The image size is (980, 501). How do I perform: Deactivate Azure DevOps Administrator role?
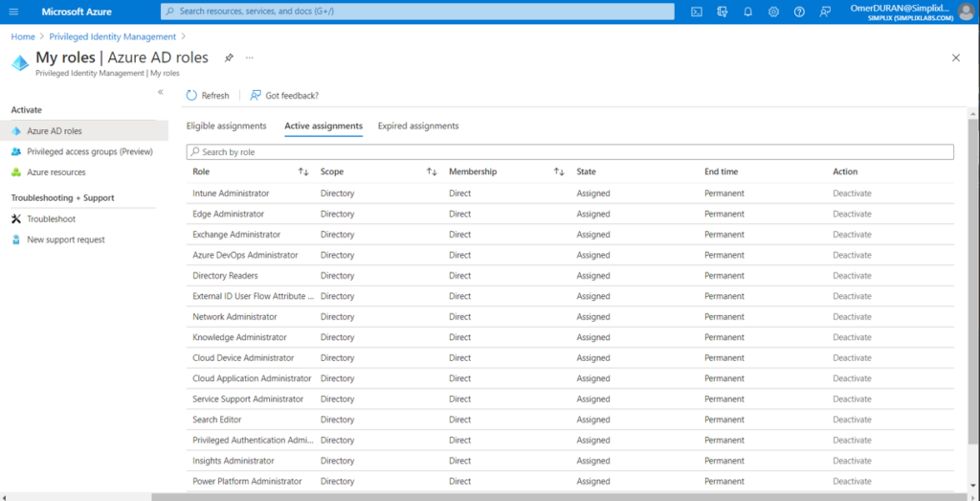click(x=852, y=255)
